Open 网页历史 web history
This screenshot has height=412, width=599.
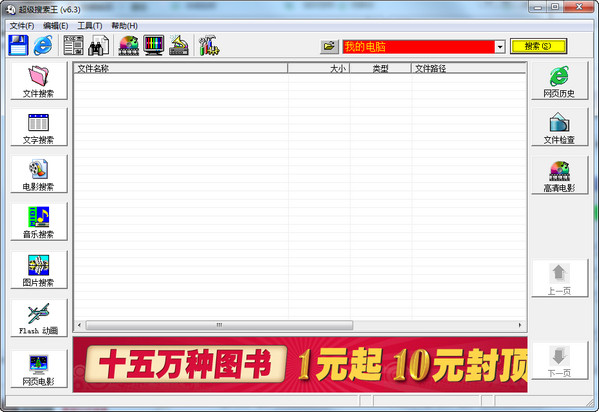coord(559,81)
